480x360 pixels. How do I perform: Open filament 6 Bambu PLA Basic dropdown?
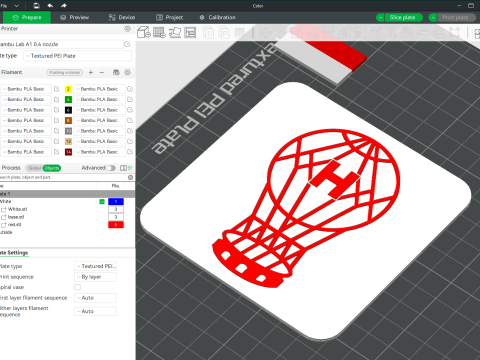pos(99,110)
